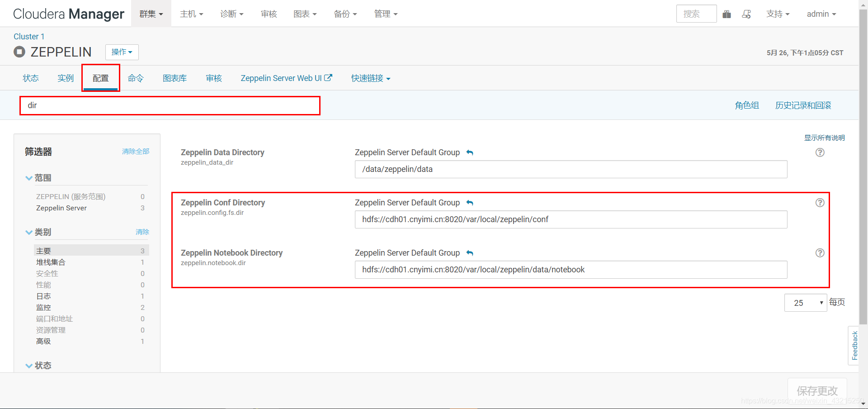Viewport: 868px width, 409px height.
Task: Click 清除全部 filters link
Action: point(136,152)
